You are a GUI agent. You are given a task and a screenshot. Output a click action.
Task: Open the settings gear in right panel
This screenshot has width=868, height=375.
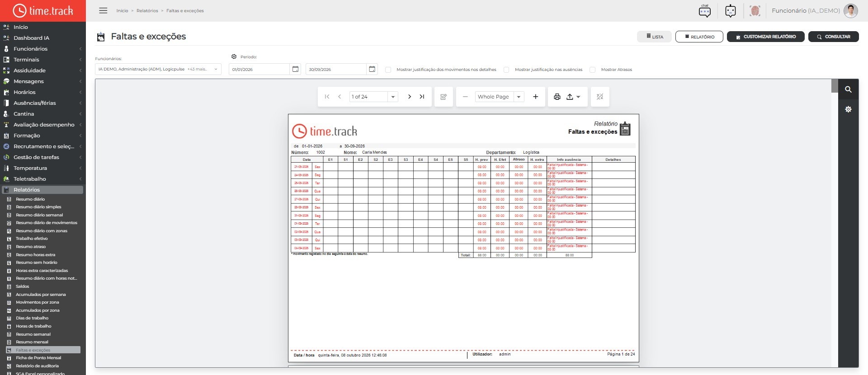tap(848, 109)
